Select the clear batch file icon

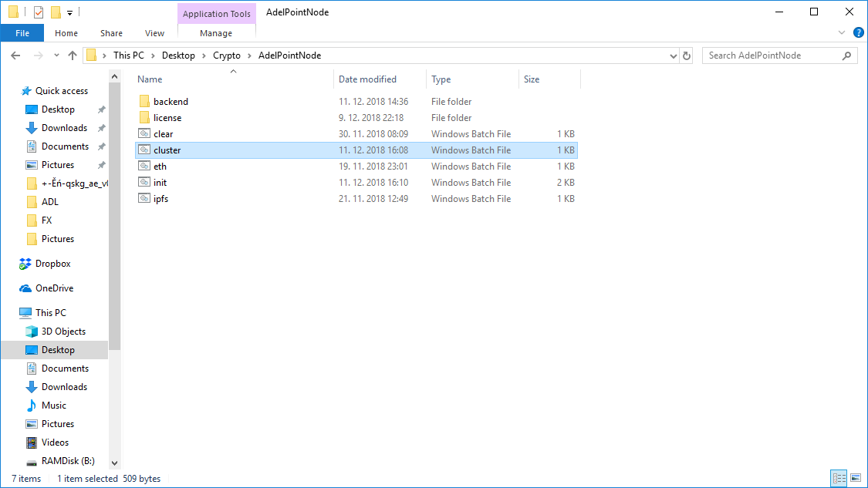pyautogui.click(x=144, y=133)
